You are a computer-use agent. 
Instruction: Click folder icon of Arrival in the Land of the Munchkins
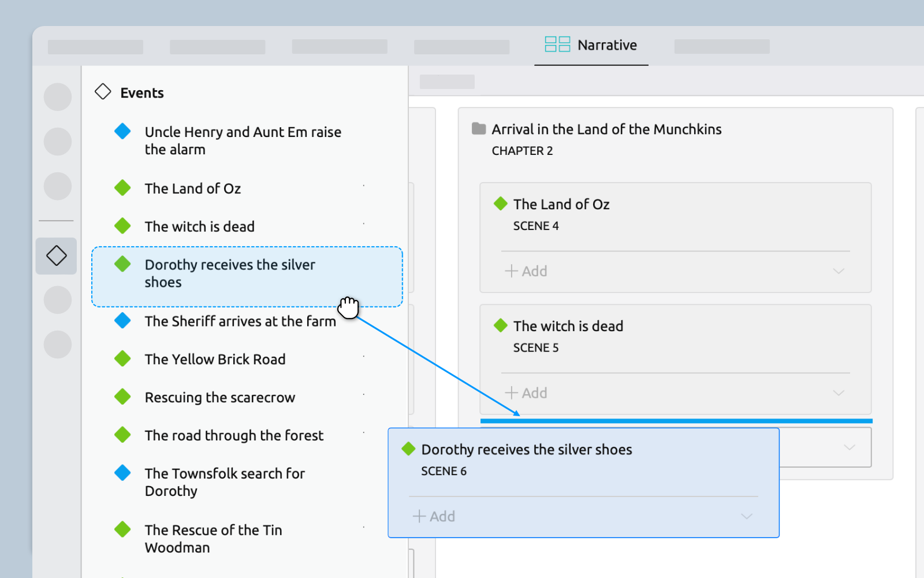[479, 128]
